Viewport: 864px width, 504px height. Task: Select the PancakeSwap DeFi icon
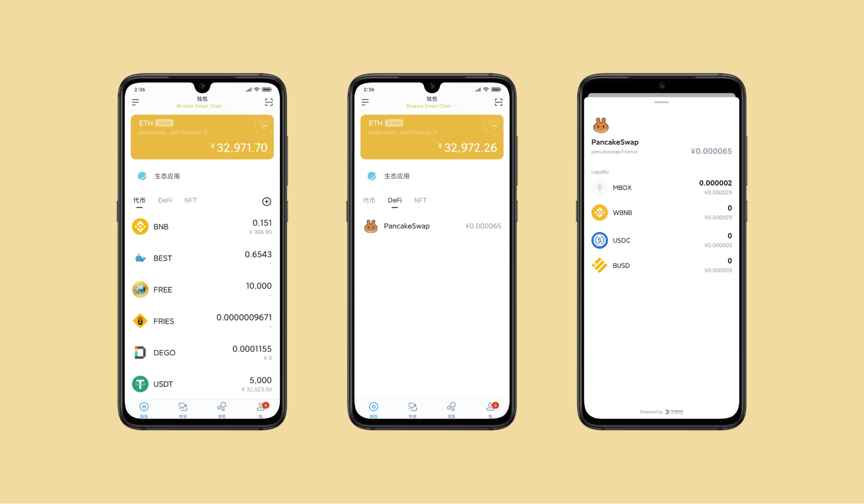click(x=370, y=226)
